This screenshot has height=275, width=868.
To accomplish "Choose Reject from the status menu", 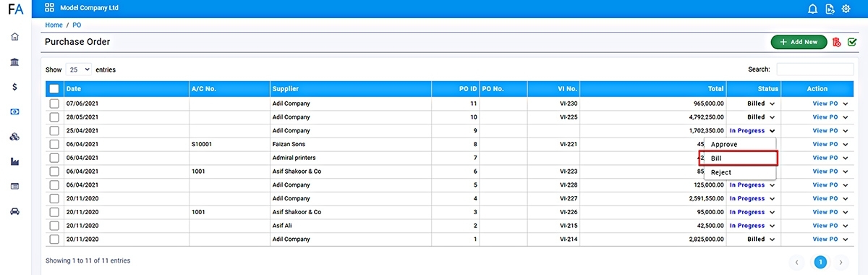I will point(740,172).
